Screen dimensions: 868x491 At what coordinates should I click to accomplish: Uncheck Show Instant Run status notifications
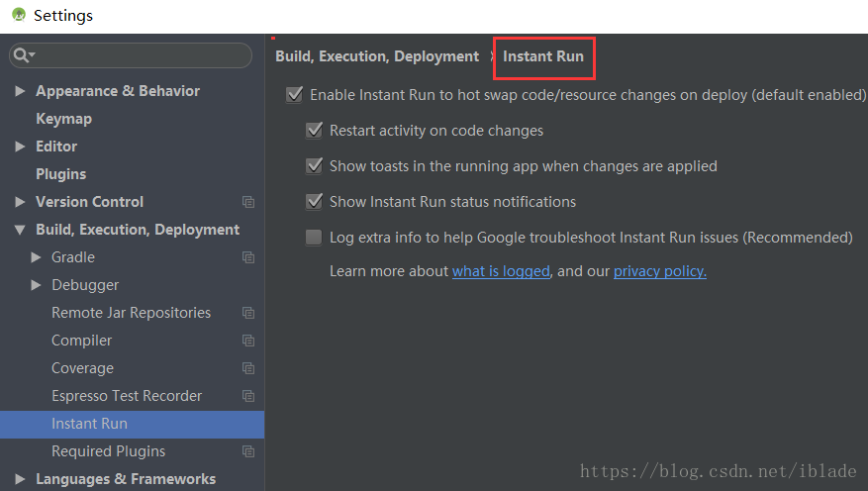(x=314, y=202)
